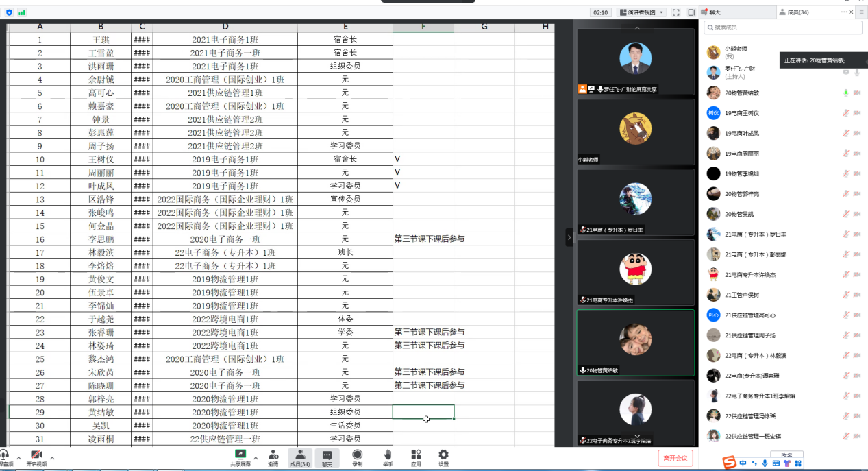This screenshot has height=471, width=868.
Task: Toggle the mute audio headset button
Action: click(5, 457)
